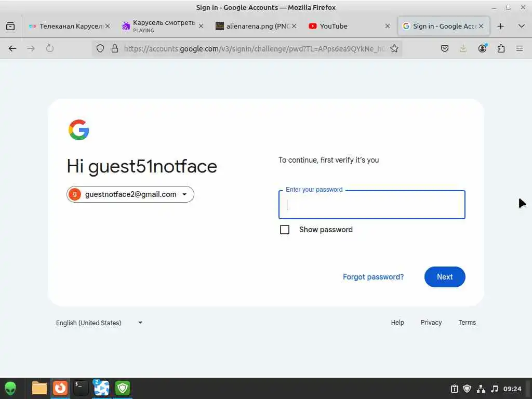Close the YouTube tab
The height and width of the screenshot is (399, 532).
pyautogui.click(x=388, y=26)
